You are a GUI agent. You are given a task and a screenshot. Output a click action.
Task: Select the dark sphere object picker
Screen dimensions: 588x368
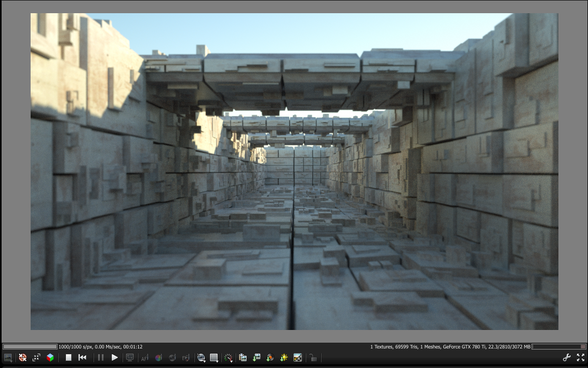172,358
